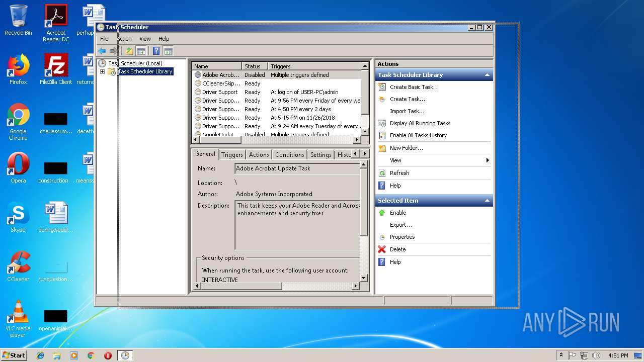
Task: Sort tasks by the Status column header
Action: pyautogui.click(x=255, y=66)
